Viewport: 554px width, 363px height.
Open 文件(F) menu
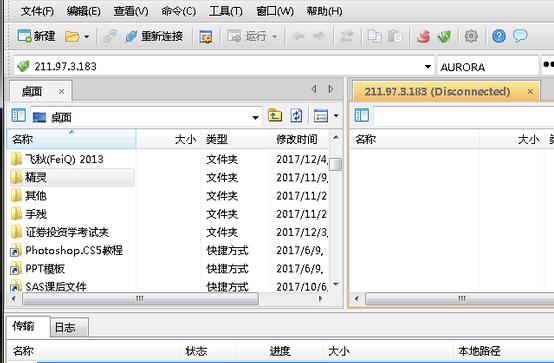37,11
